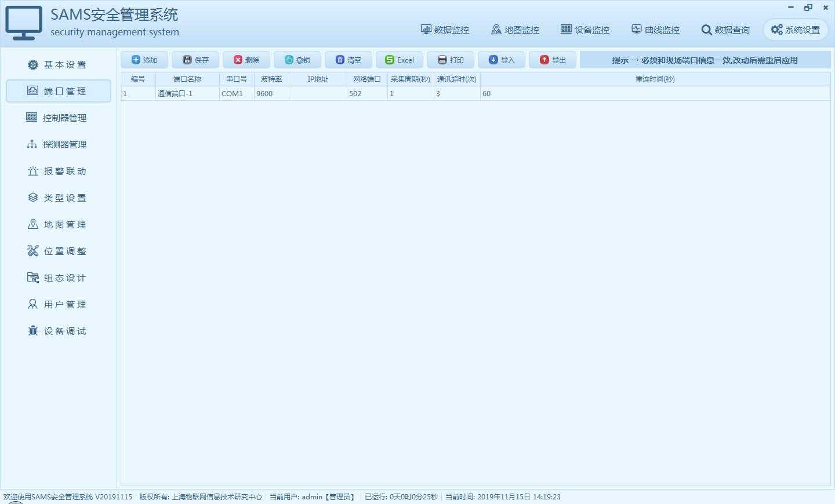The height and width of the screenshot is (504, 835).
Task: Click the 系统设置 gears icon
Action: [x=777, y=30]
